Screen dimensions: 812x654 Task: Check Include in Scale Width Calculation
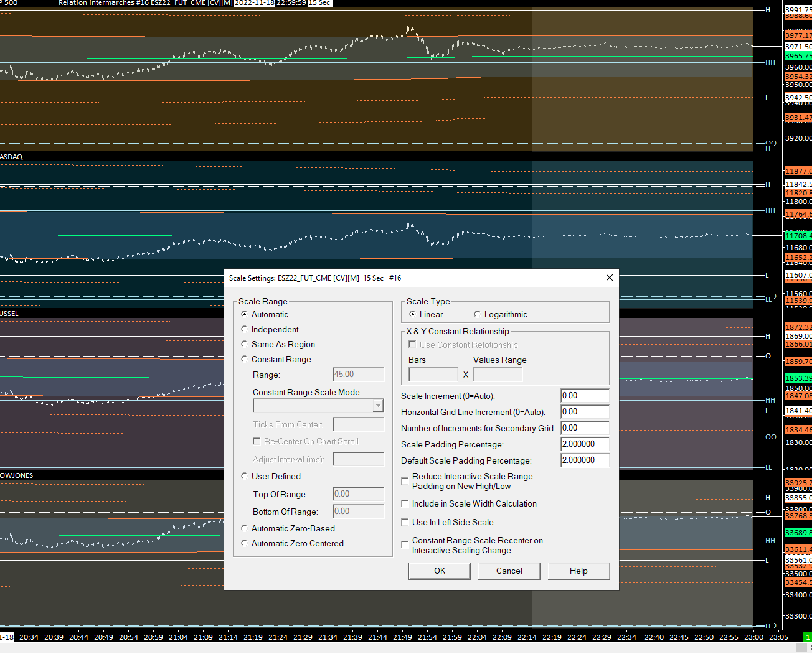(x=405, y=503)
